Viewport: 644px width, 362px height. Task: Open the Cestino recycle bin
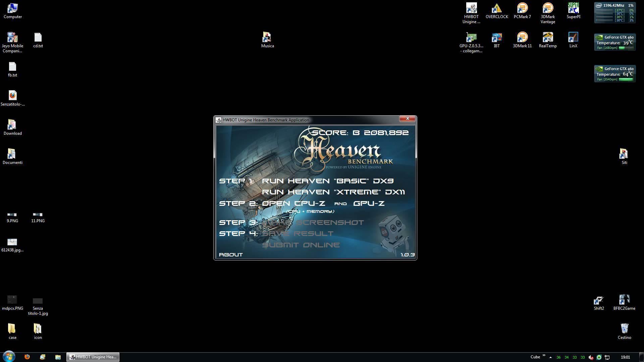(624, 331)
